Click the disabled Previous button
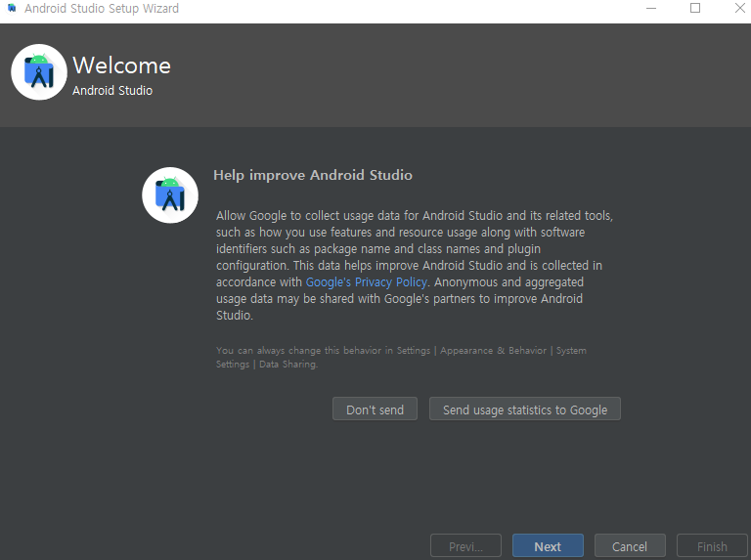The width and height of the screenshot is (751, 560). click(466, 545)
